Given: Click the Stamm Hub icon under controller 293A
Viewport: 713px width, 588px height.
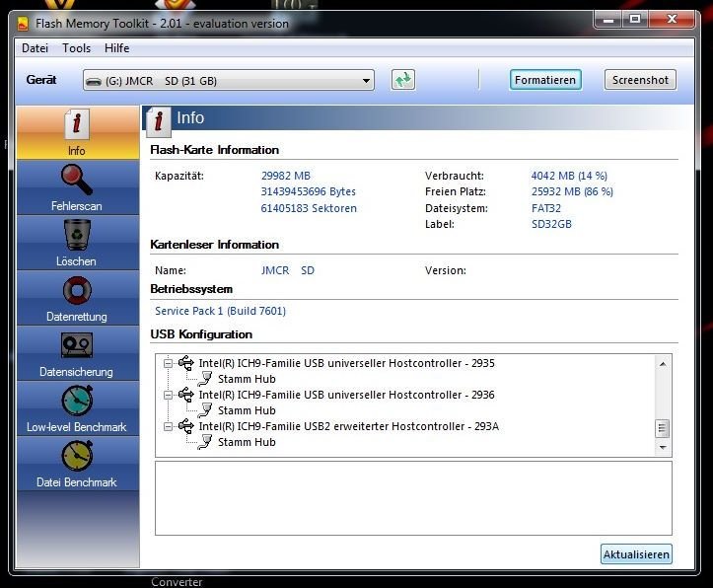Looking at the screenshot, I should (x=205, y=442).
